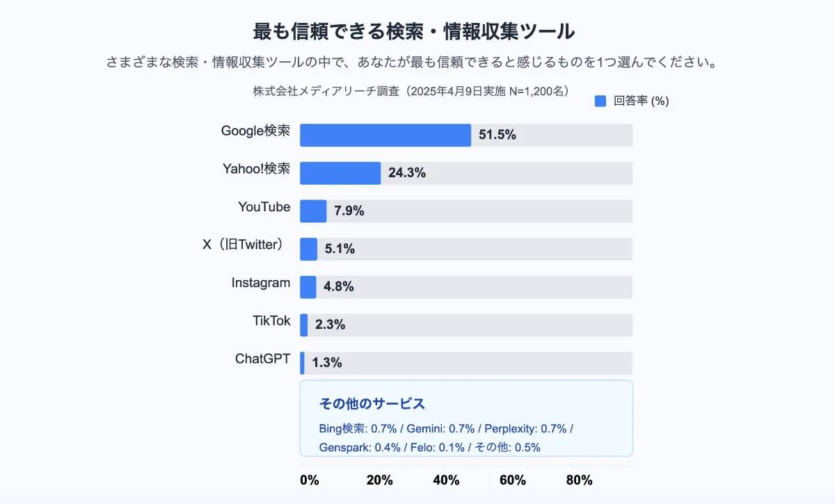Click the 40% x-axis tick label
Viewport: 835px width, 504px height.
pyautogui.click(x=446, y=480)
